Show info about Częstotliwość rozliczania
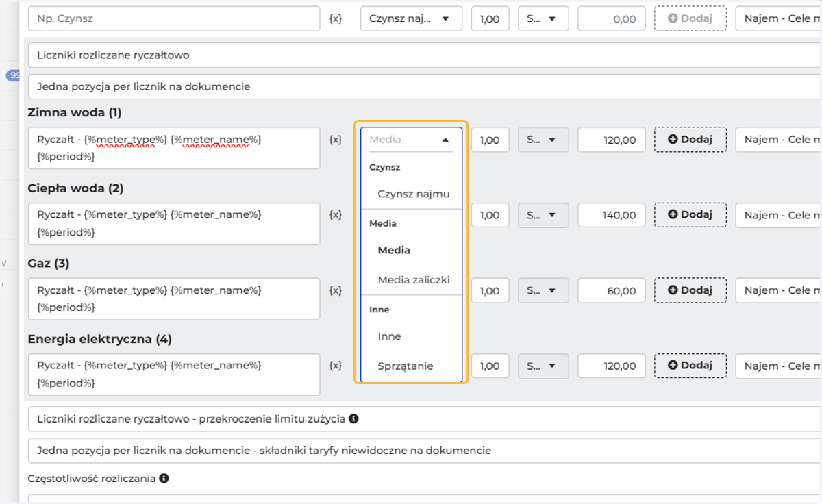Screen dimensions: 822x504 (x=164, y=478)
